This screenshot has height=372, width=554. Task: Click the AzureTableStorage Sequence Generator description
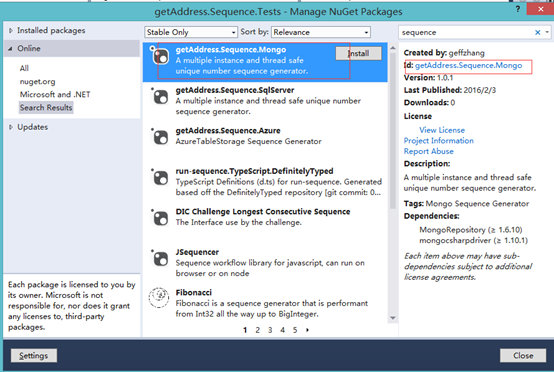248,141
